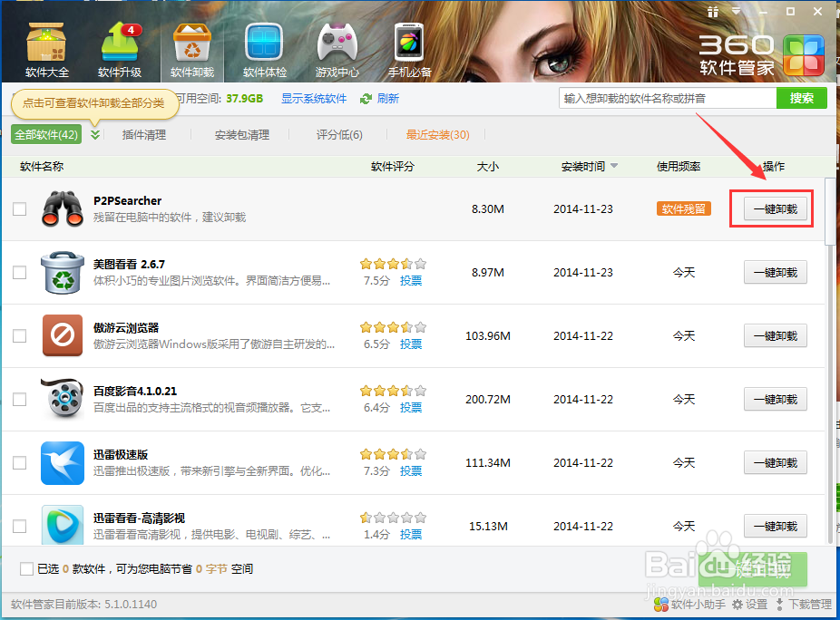Click 一键卸载 for 傲游云浏览器
Screen dimensions: 840x620
[776, 335]
